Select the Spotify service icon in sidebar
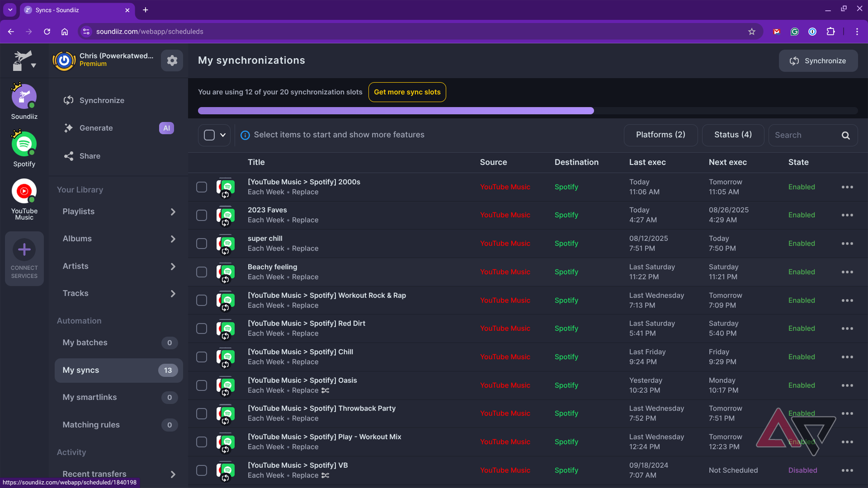 tap(24, 144)
